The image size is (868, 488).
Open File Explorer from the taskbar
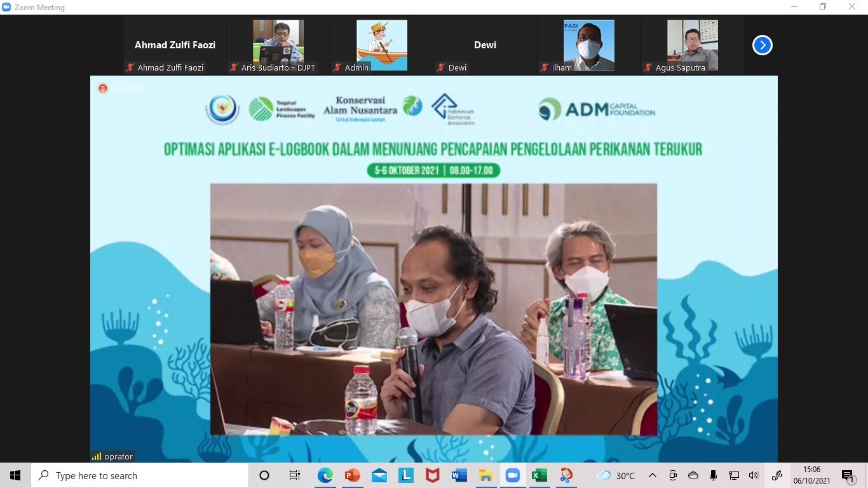[x=486, y=475]
